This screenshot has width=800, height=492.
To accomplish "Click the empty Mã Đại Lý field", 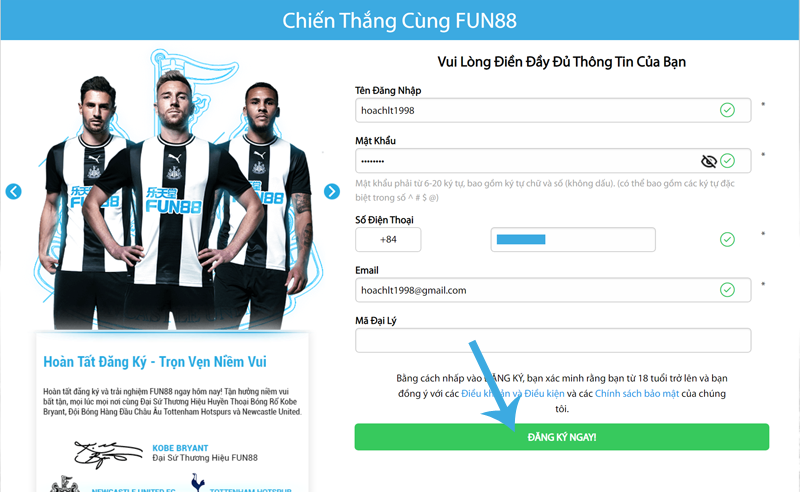I will (x=553, y=340).
